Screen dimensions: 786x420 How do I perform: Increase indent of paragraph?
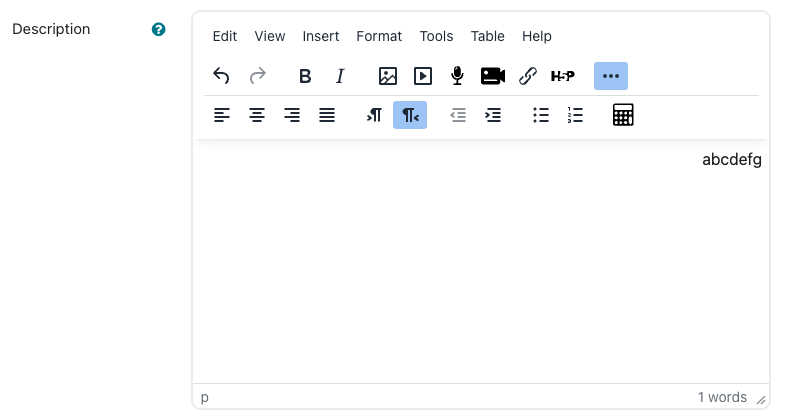(493, 115)
